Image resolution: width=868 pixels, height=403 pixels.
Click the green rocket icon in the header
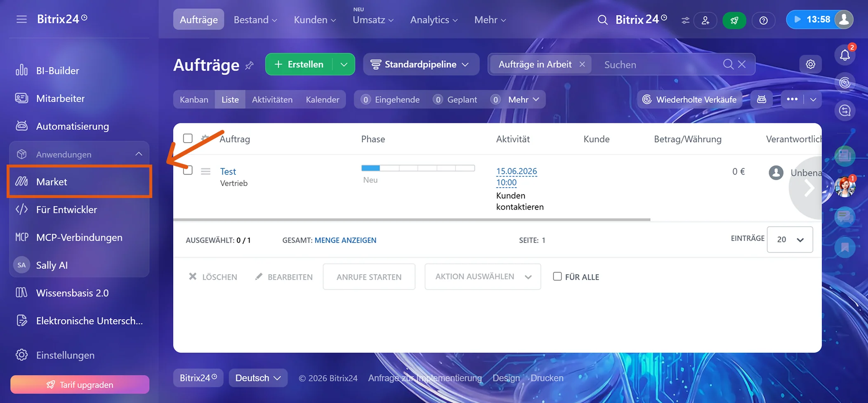pos(734,20)
